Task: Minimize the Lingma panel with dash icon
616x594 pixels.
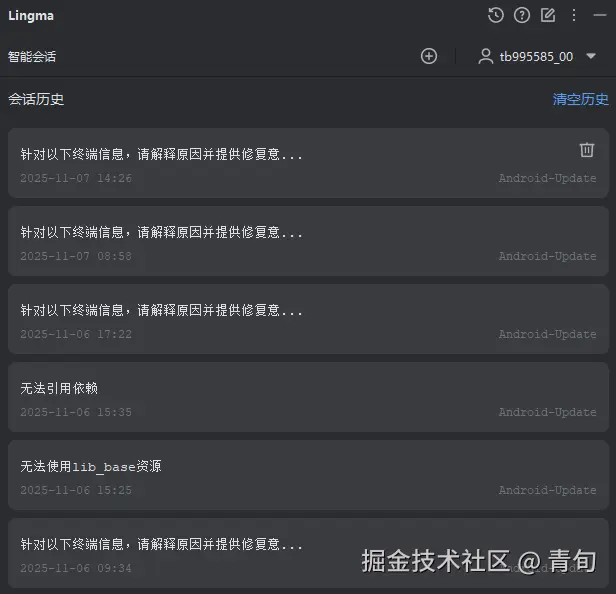Action: point(600,15)
